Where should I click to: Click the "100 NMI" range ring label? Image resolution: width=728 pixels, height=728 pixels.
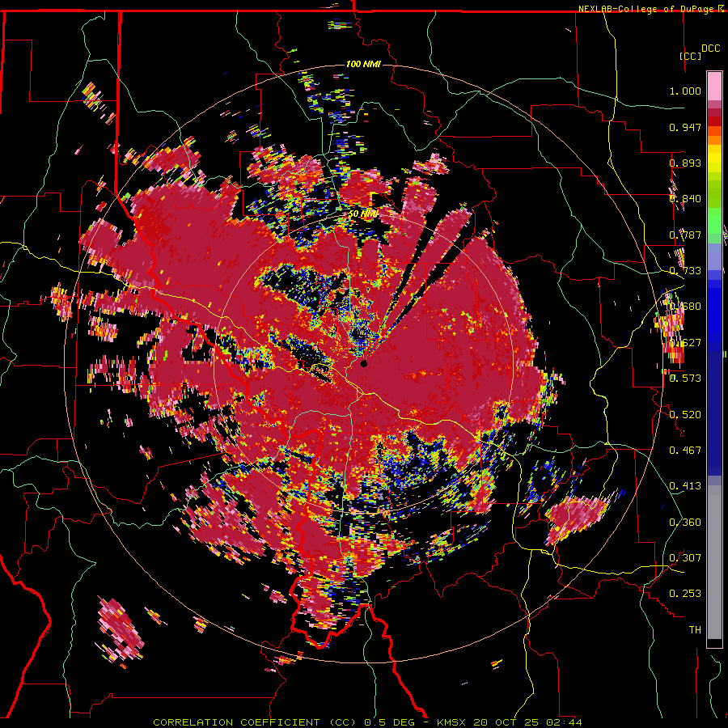coord(363,64)
